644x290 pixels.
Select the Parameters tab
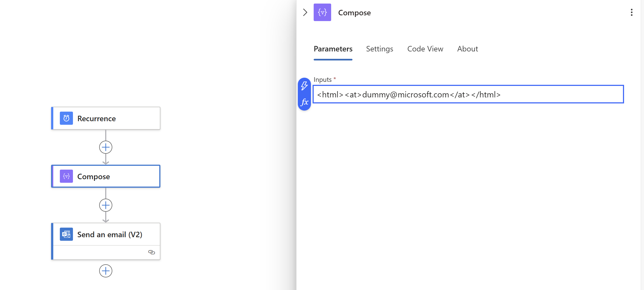coord(333,49)
